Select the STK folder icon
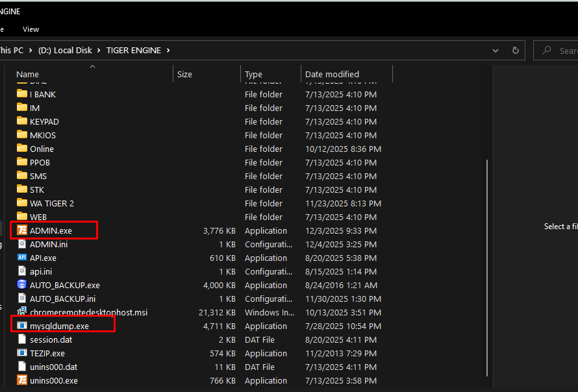The height and width of the screenshot is (392, 578). coord(22,190)
